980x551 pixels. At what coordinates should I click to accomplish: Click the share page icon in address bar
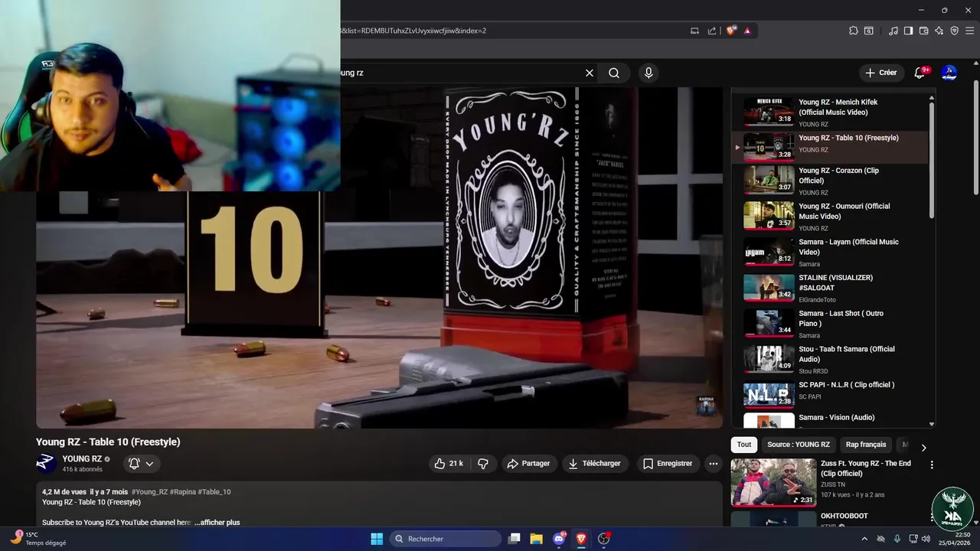(x=712, y=31)
